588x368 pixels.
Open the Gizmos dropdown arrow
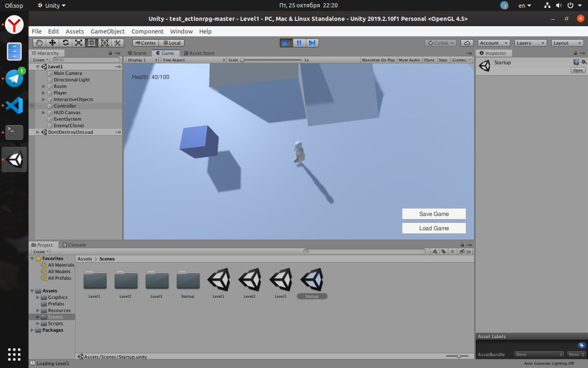[x=470, y=60]
